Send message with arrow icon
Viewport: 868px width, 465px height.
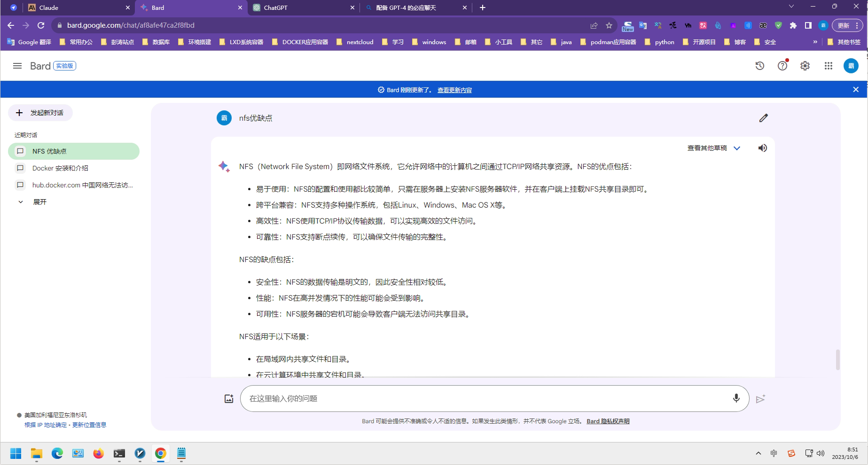pyautogui.click(x=761, y=399)
